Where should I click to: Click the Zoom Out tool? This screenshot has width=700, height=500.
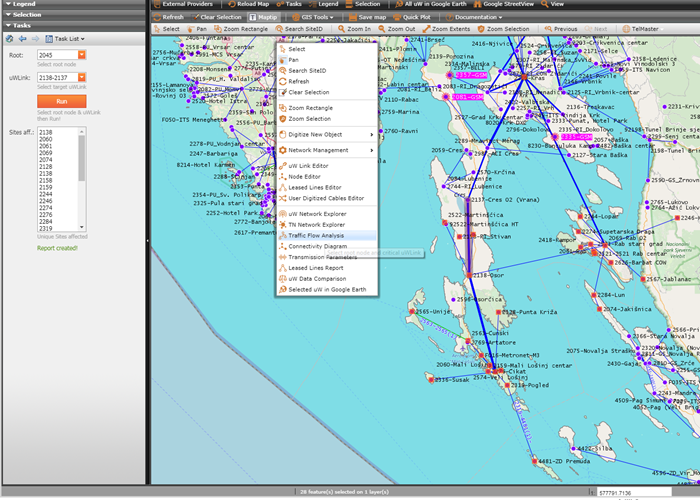(x=397, y=29)
